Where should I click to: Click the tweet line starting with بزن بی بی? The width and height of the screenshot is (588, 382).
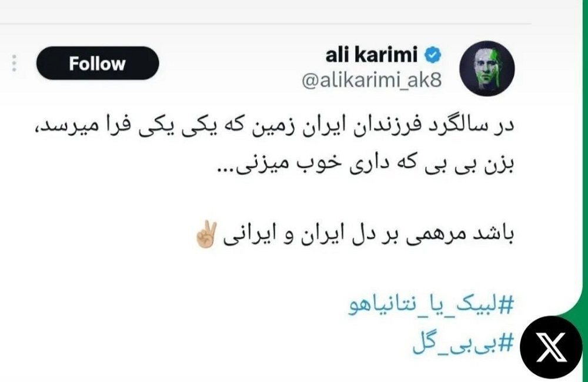click(x=366, y=164)
